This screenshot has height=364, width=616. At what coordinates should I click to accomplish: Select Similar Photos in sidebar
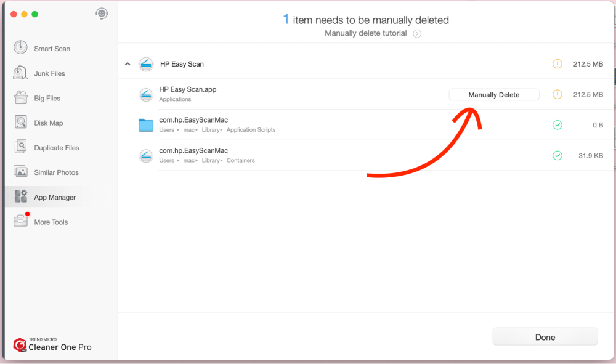56,172
